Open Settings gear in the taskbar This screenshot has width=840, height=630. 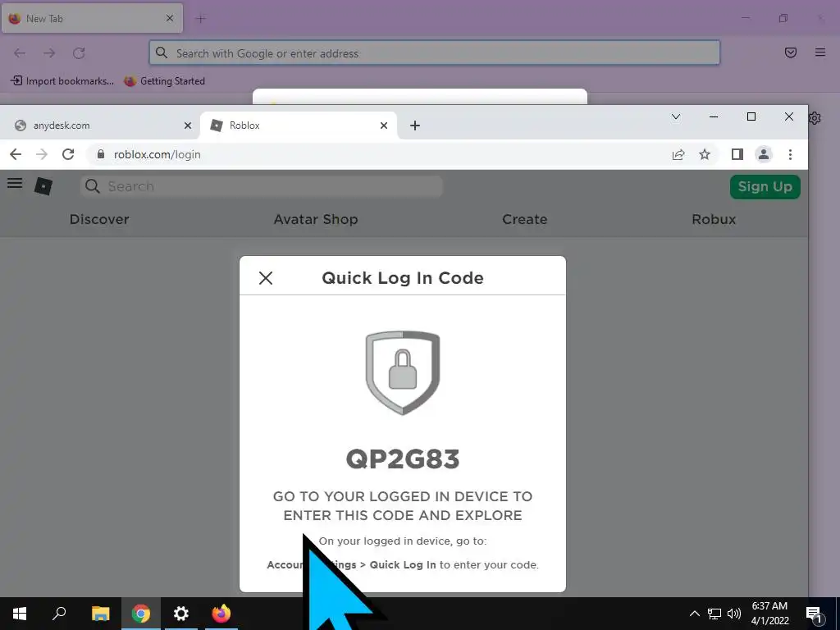(x=181, y=614)
